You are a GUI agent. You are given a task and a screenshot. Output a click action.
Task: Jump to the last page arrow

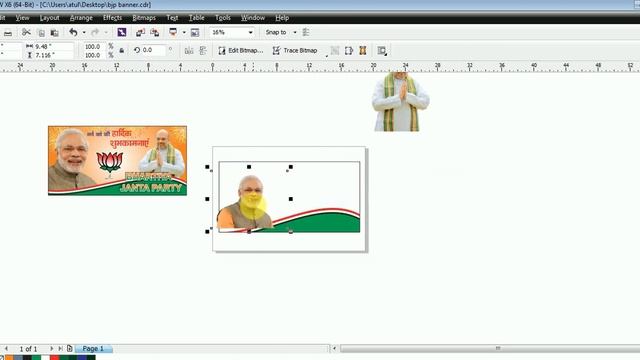coord(60,349)
